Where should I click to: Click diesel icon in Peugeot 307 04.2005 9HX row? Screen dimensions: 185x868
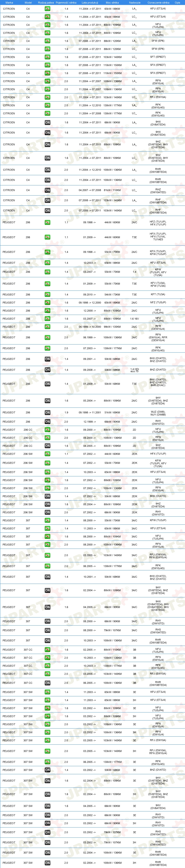[48, 607]
